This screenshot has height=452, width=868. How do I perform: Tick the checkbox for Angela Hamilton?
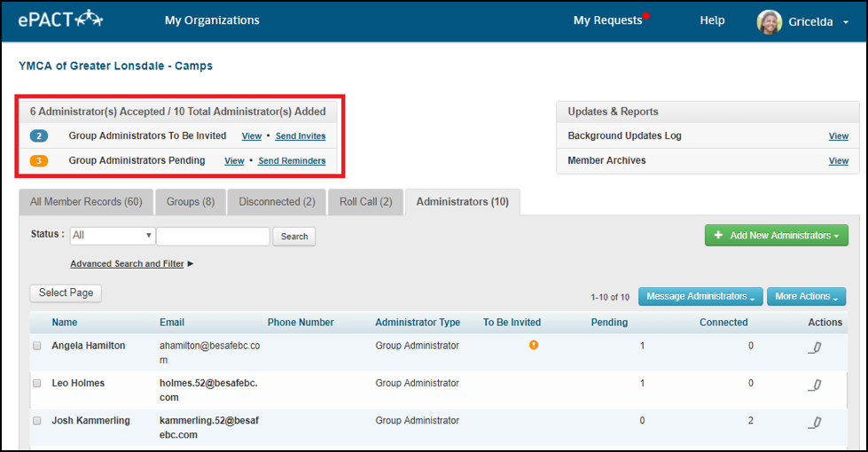click(37, 346)
